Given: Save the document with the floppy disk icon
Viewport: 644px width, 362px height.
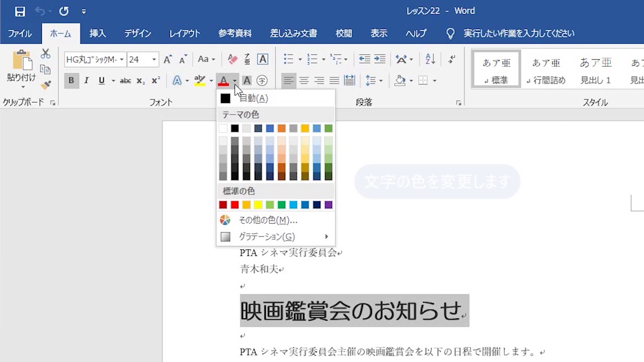Looking at the screenshot, I should point(20,11).
